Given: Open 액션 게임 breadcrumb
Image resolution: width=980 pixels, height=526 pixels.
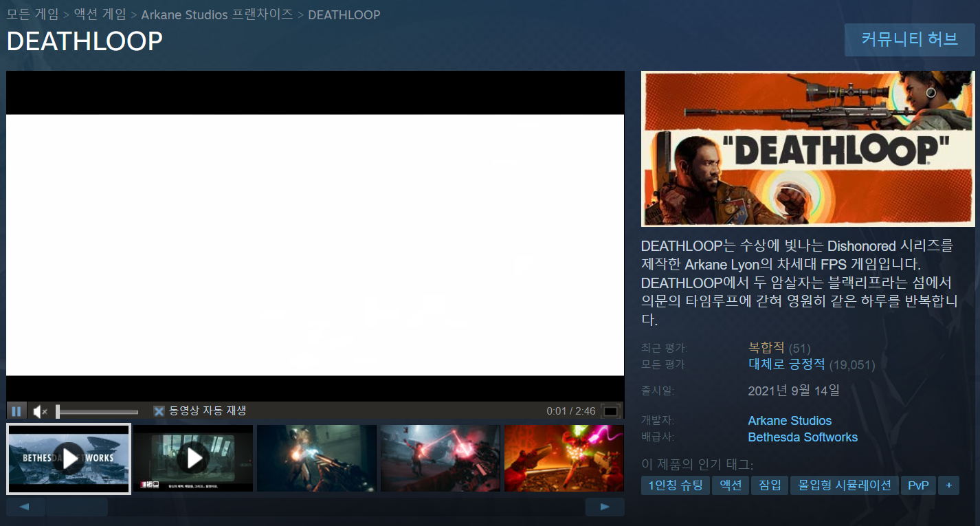Looking at the screenshot, I should [100, 14].
